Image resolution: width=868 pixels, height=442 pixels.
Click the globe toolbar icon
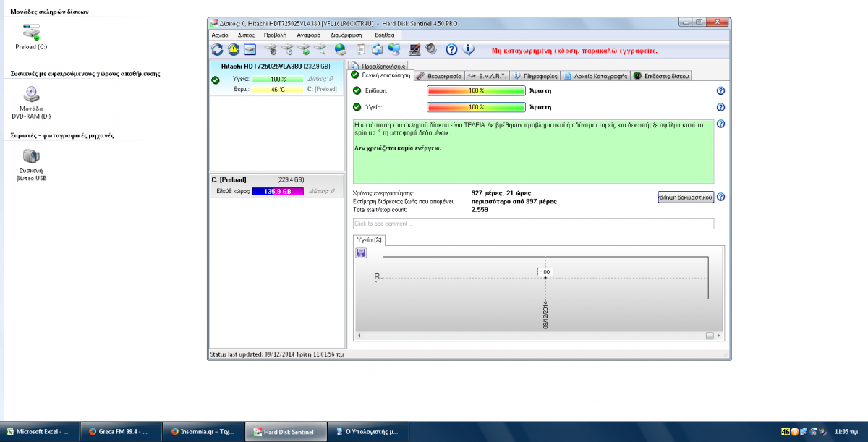point(340,50)
